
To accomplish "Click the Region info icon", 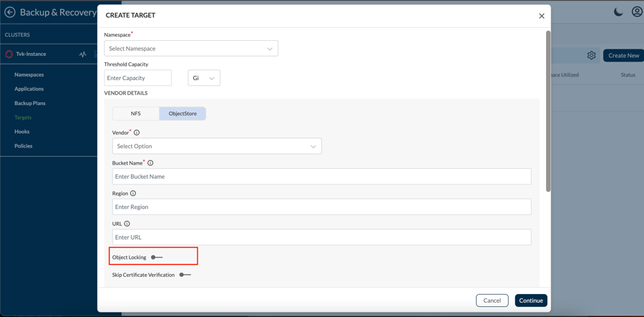I will 133,193.
